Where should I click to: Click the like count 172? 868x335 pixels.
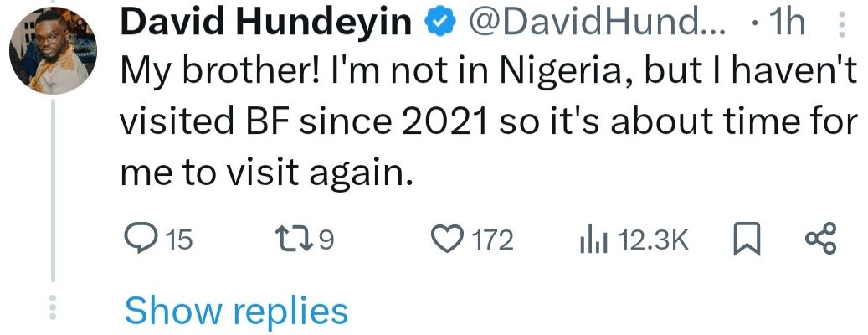point(492,241)
